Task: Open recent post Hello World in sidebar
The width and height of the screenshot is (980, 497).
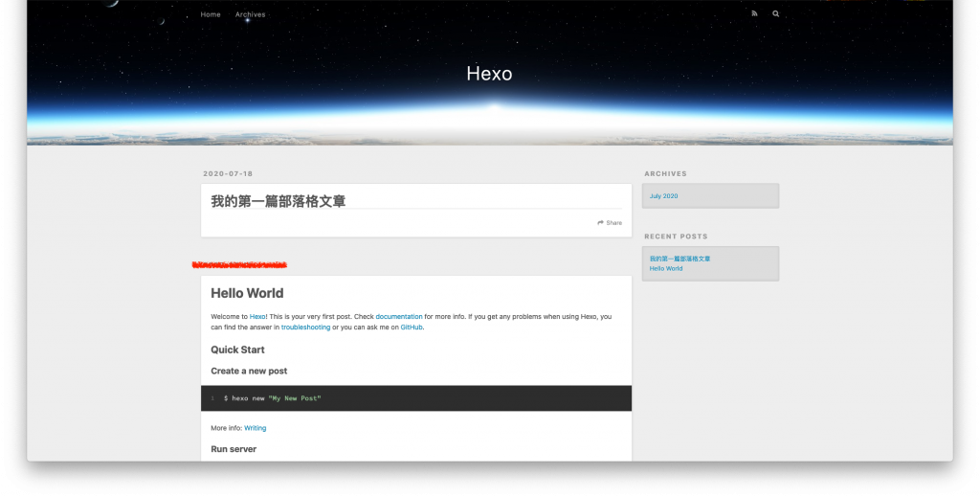Action: [666, 269]
